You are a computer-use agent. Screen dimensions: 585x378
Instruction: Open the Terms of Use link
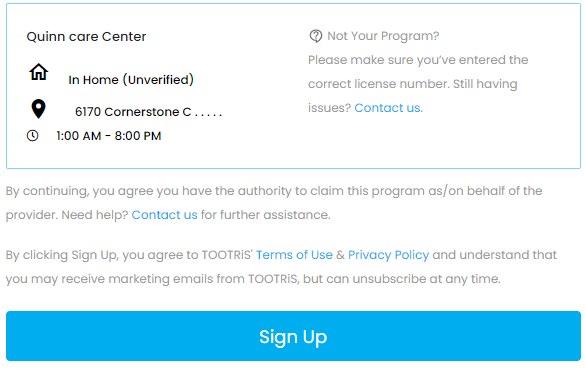tap(294, 255)
